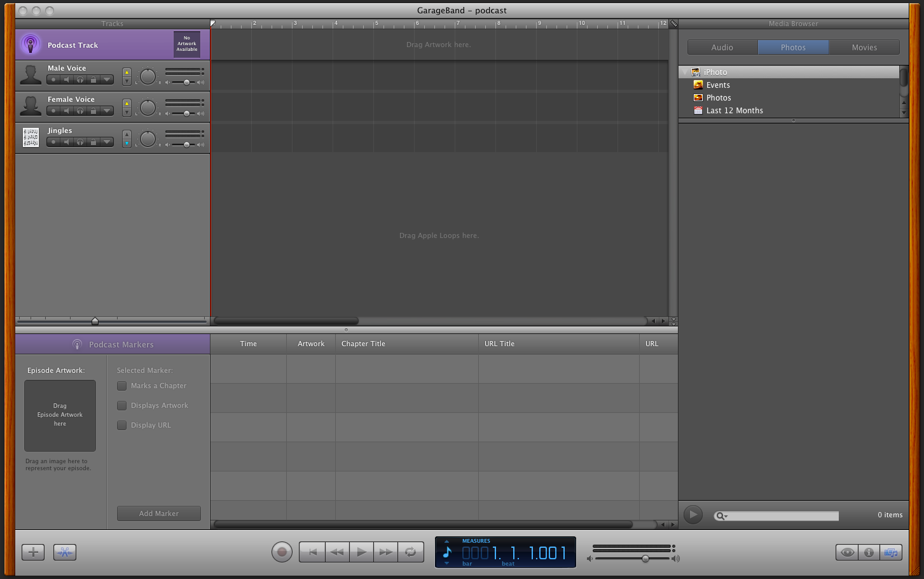Click the master volume slider
This screenshot has height=579, width=924.
pos(645,558)
